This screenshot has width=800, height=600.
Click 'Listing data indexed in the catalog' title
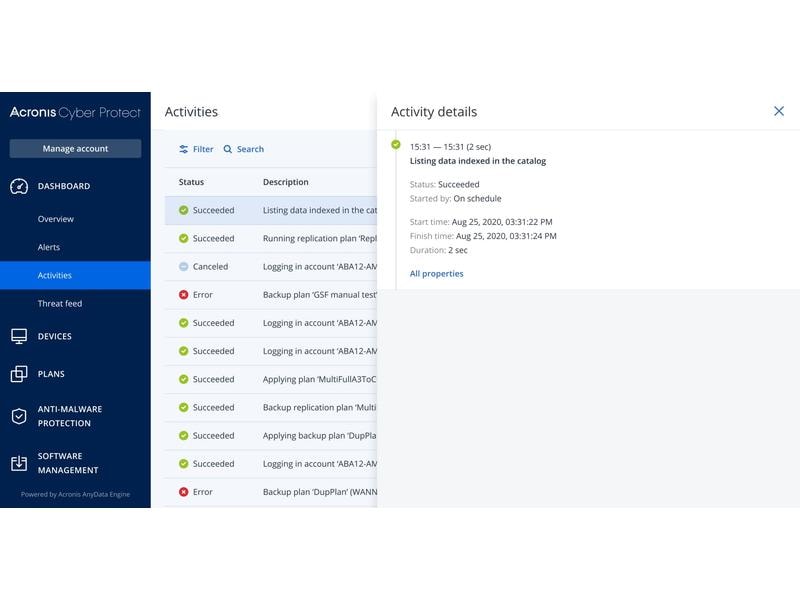point(478,161)
